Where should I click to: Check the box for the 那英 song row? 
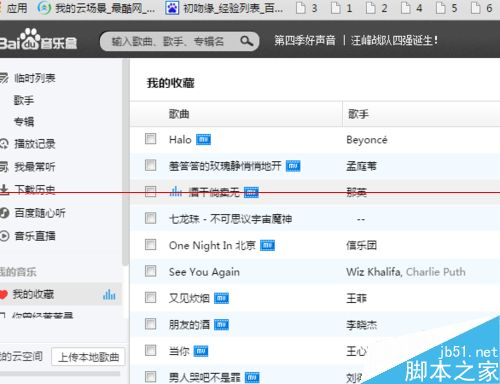(x=150, y=191)
